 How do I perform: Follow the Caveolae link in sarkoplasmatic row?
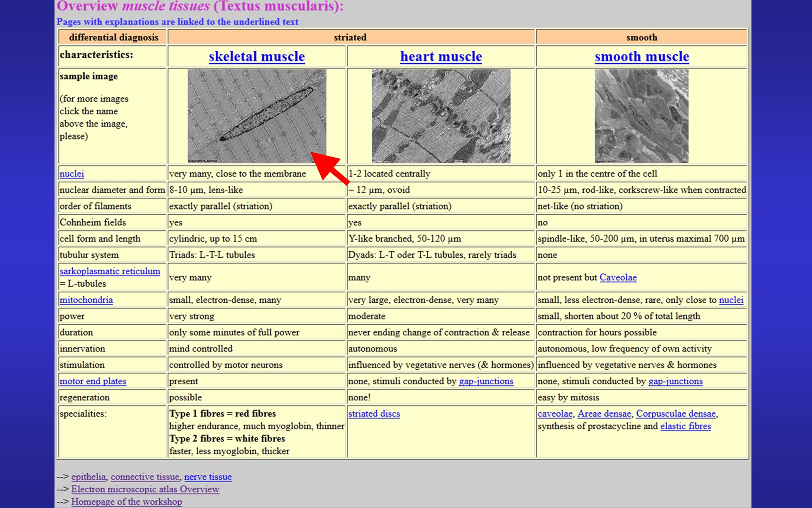(618, 277)
